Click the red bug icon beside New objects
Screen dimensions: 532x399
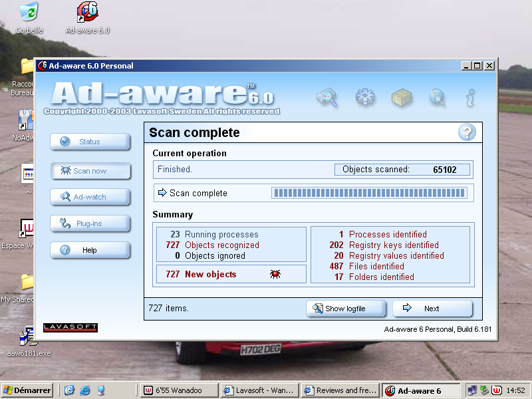275,274
